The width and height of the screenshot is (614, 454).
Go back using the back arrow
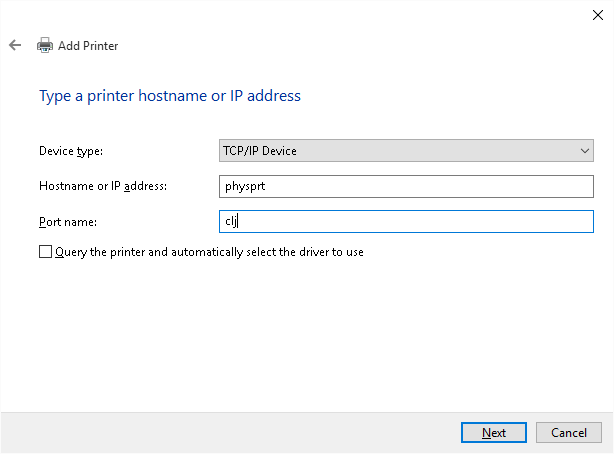[x=15, y=45]
